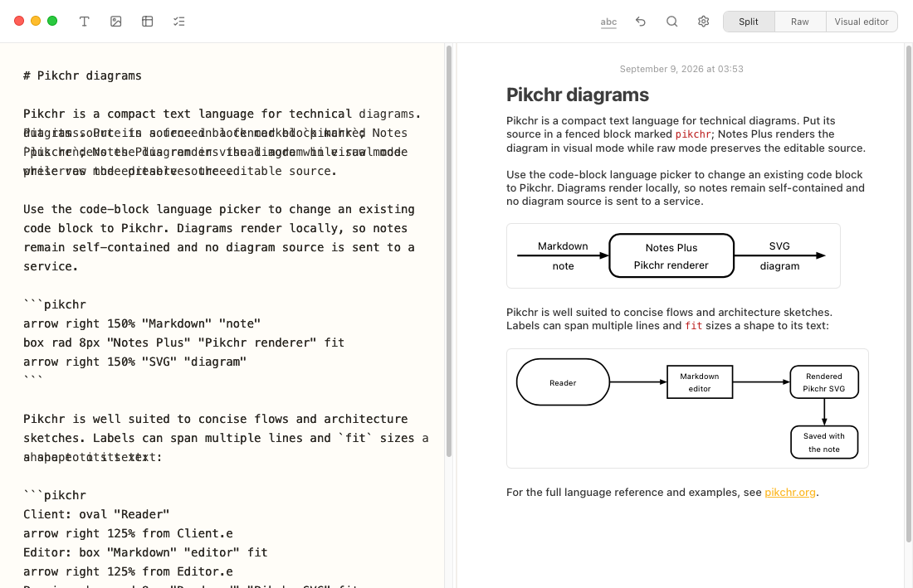Insert an image via toolbar image icon
Viewport: 913px width, 588px height.
[x=116, y=22]
